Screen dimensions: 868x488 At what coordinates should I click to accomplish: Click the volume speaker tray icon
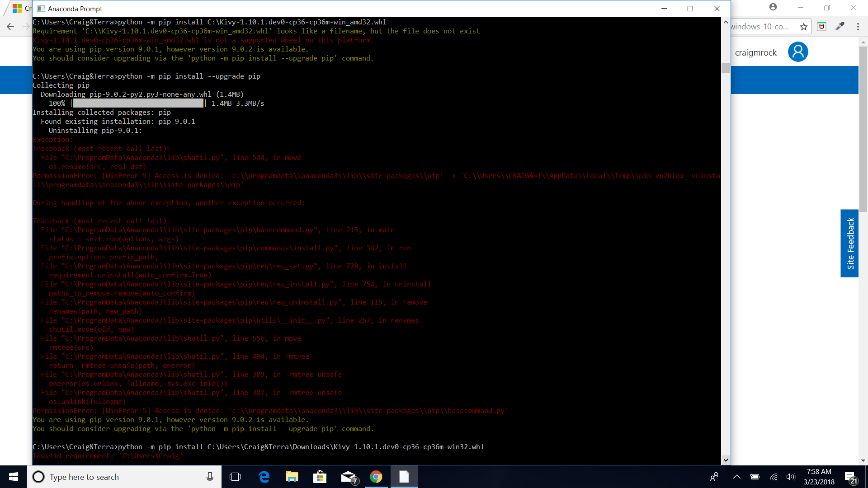pos(791,477)
